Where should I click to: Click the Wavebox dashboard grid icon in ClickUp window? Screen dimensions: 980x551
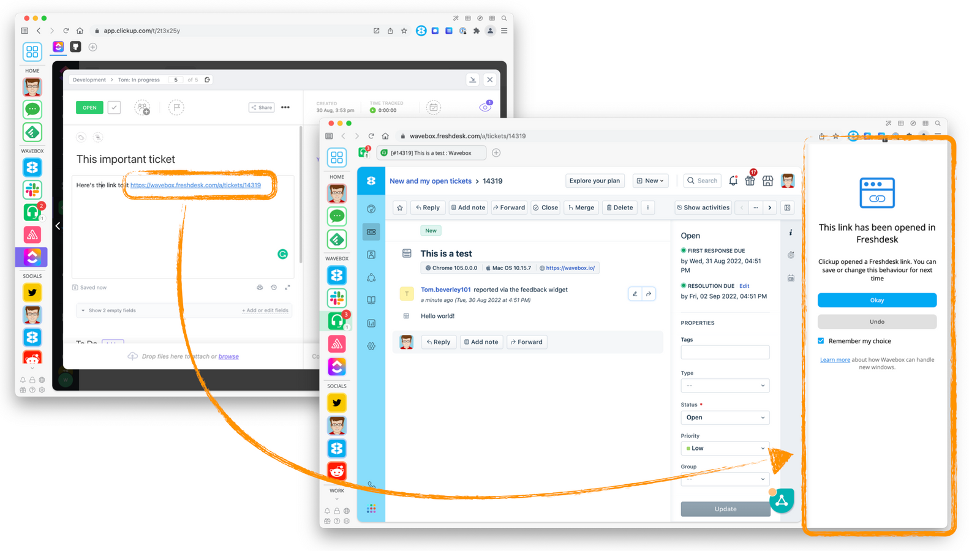[x=32, y=51]
